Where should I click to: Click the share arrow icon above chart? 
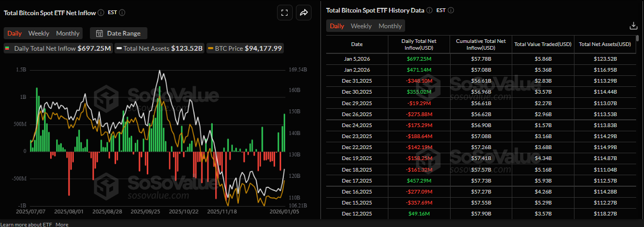pyautogui.click(x=303, y=13)
